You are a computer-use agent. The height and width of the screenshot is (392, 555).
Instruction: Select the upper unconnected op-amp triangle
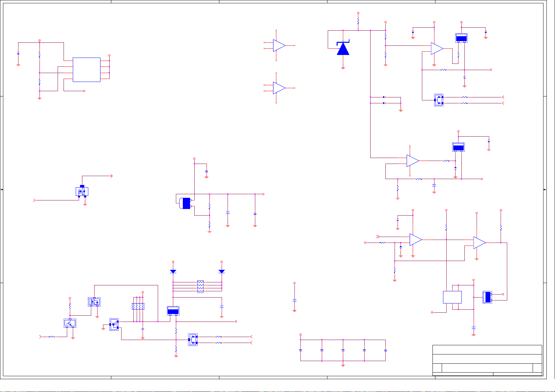[279, 46]
